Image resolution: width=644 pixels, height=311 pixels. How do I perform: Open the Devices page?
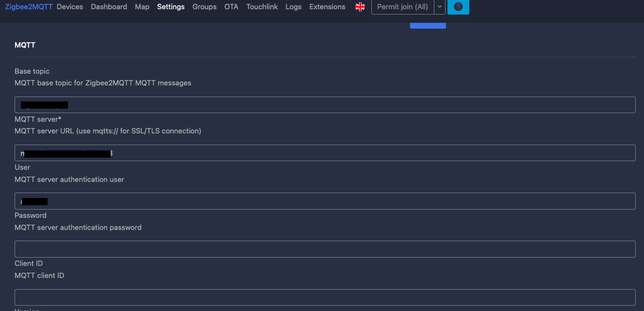point(70,7)
